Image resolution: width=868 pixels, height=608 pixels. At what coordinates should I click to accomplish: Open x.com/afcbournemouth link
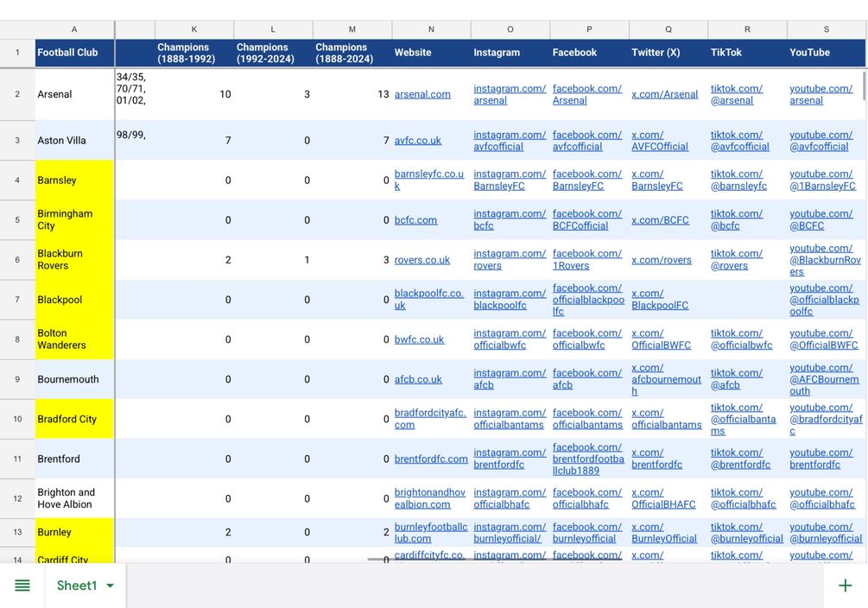666,379
